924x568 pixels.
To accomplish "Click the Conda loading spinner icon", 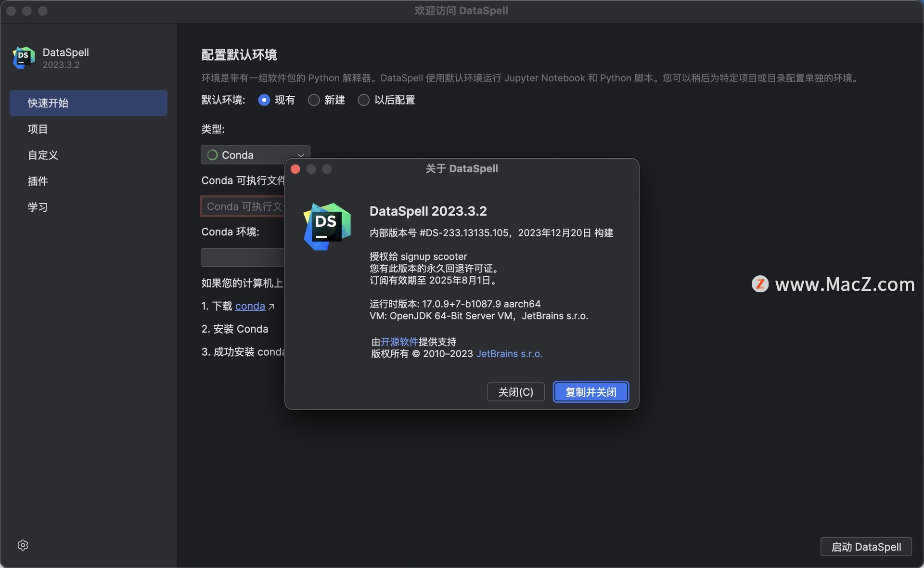I will coord(212,155).
